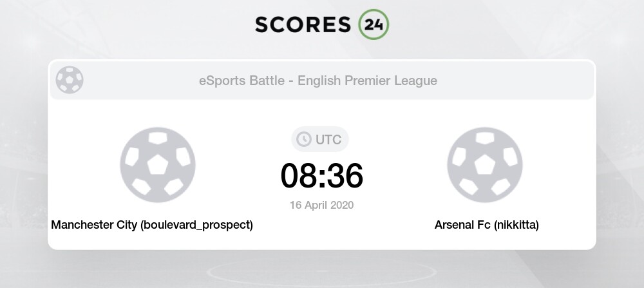
Task: Click the small soccer ball league icon
Action: coord(70,80)
